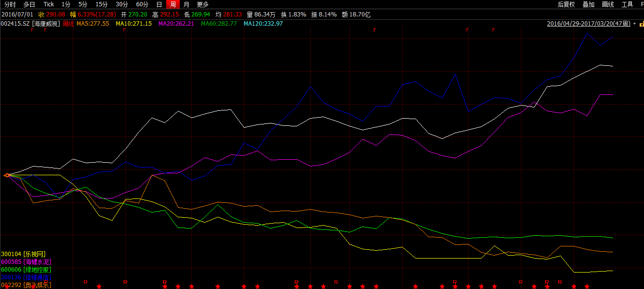This screenshot has height=289, width=644.
Task: Open the 画线 drawing tools
Action: (608, 4)
